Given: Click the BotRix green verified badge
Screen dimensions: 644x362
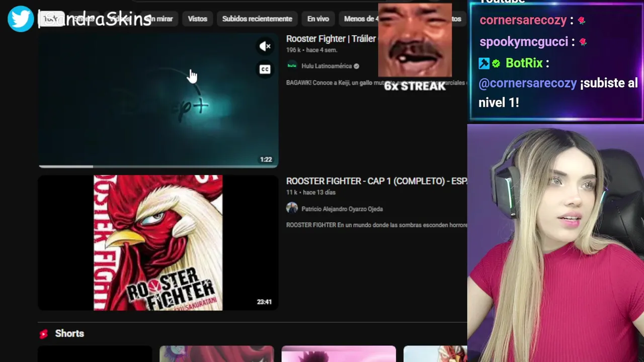Looking at the screenshot, I should tap(496, 63).
